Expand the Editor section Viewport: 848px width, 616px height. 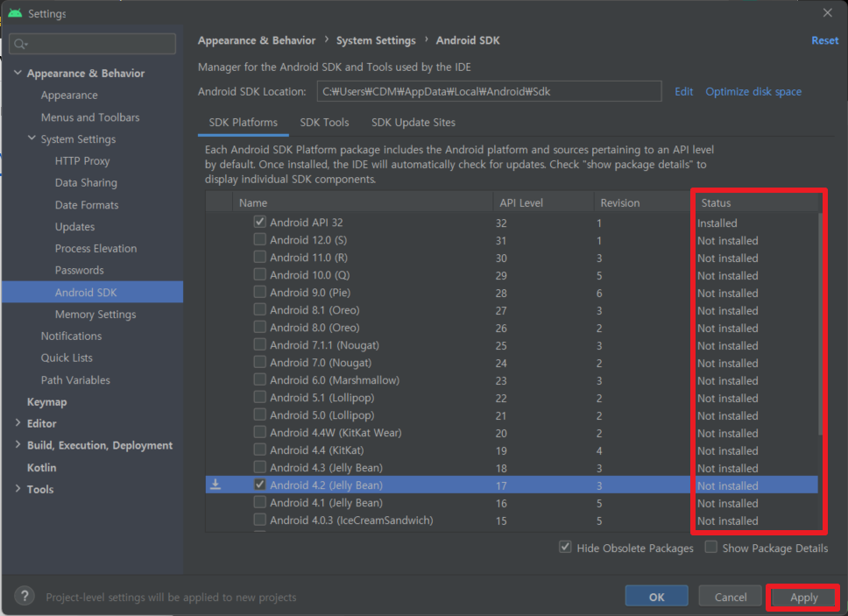tap(18, 423)
